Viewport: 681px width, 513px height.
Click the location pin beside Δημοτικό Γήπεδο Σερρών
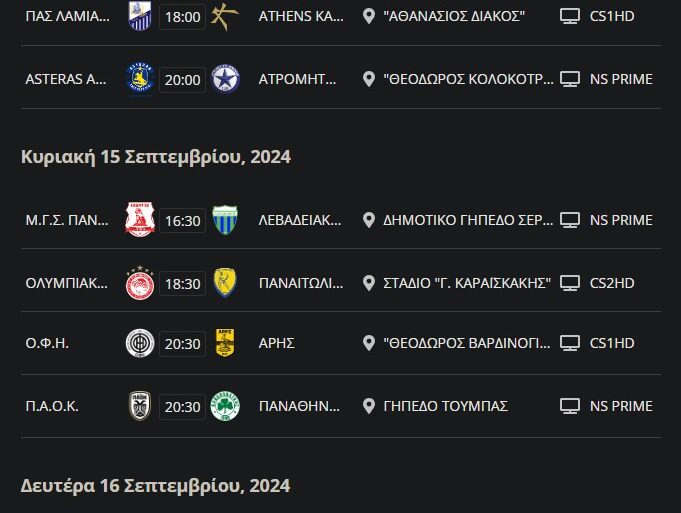369,220
